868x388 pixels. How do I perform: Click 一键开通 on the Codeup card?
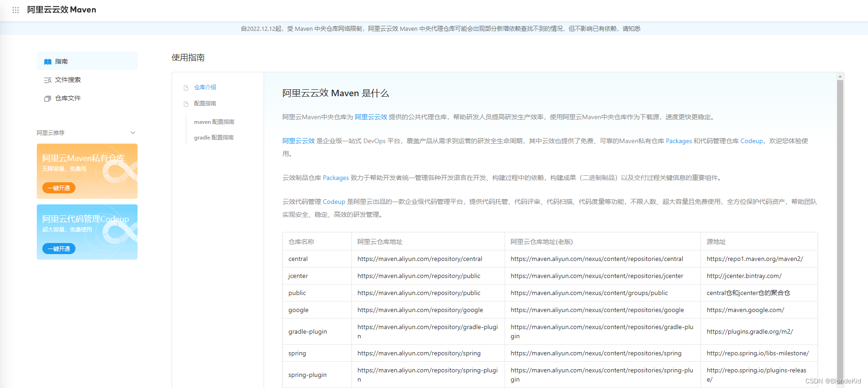tap(59, 249)
